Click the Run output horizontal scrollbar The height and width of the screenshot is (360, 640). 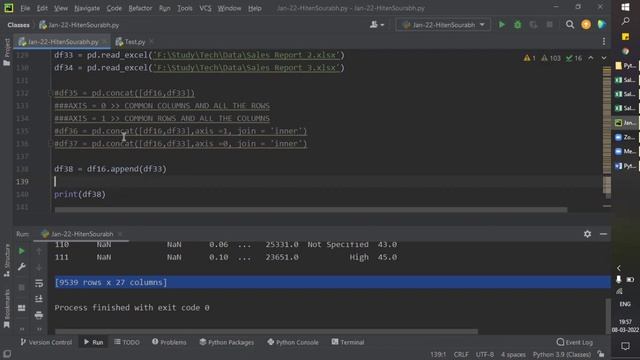[266, 331]
